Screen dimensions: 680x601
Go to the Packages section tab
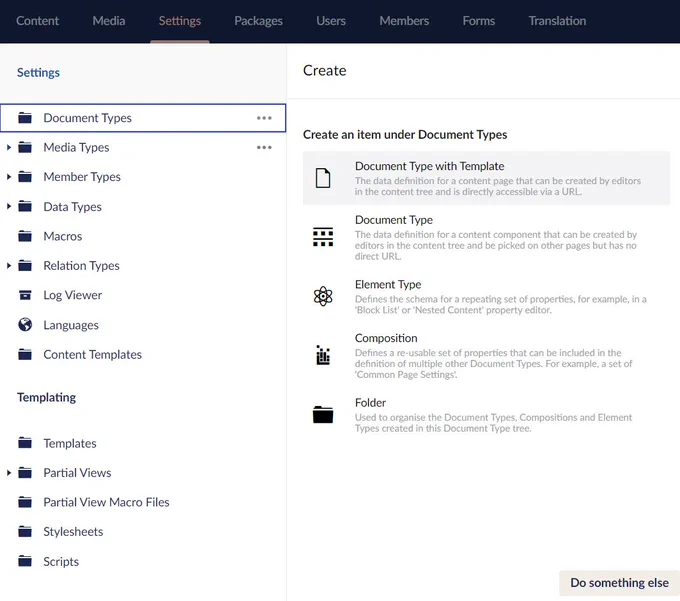(258, 21)
